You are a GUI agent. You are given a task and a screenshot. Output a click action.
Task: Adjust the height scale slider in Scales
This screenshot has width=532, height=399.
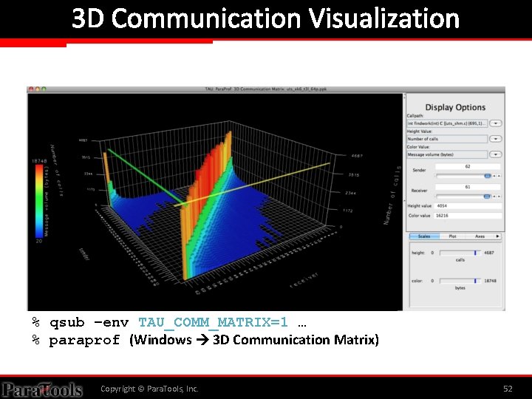click(x=460, y=253)
